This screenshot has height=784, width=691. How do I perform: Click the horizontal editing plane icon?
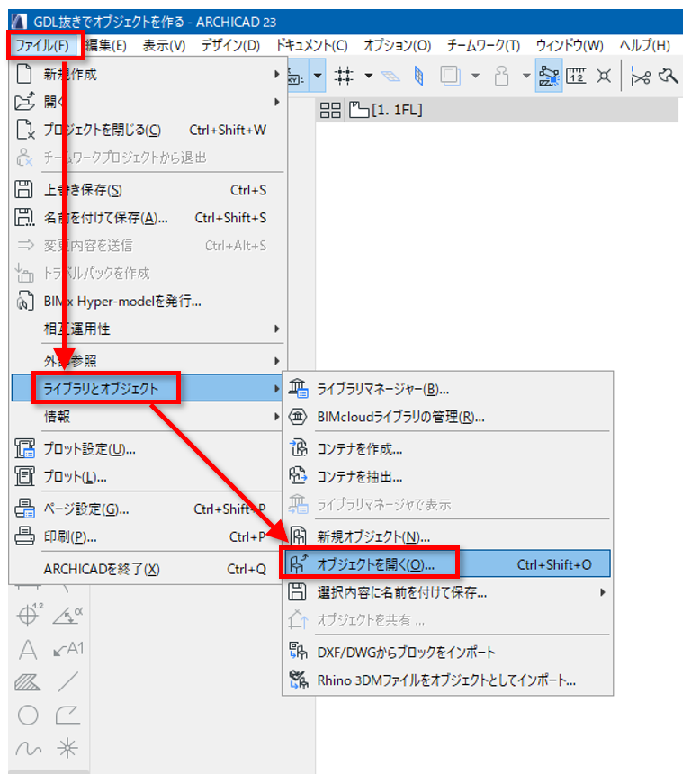click(x=390, y=76)
